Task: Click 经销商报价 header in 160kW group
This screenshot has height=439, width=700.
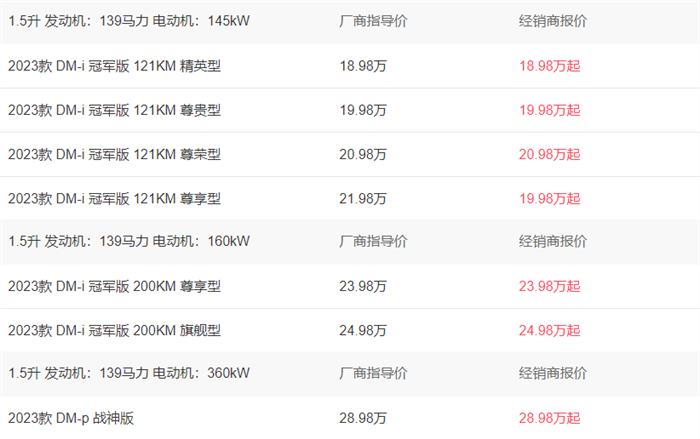Action: (x=553, y=242)
